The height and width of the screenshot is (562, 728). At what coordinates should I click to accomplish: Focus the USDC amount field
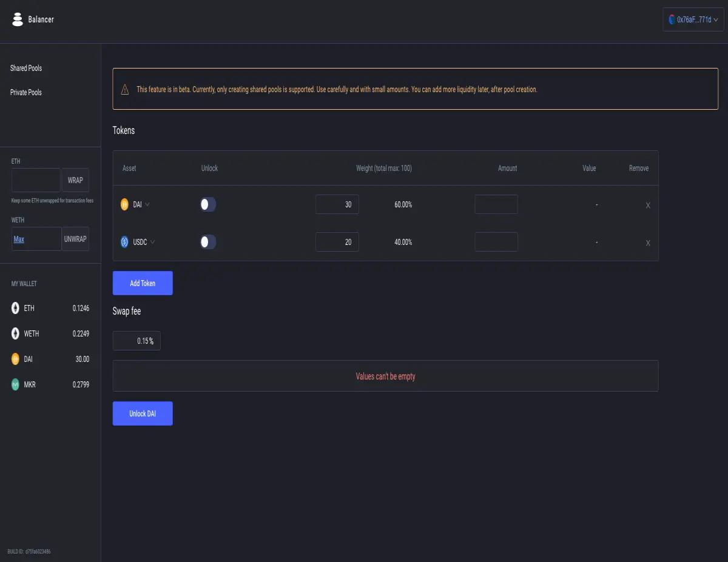(x=496, y=242)
